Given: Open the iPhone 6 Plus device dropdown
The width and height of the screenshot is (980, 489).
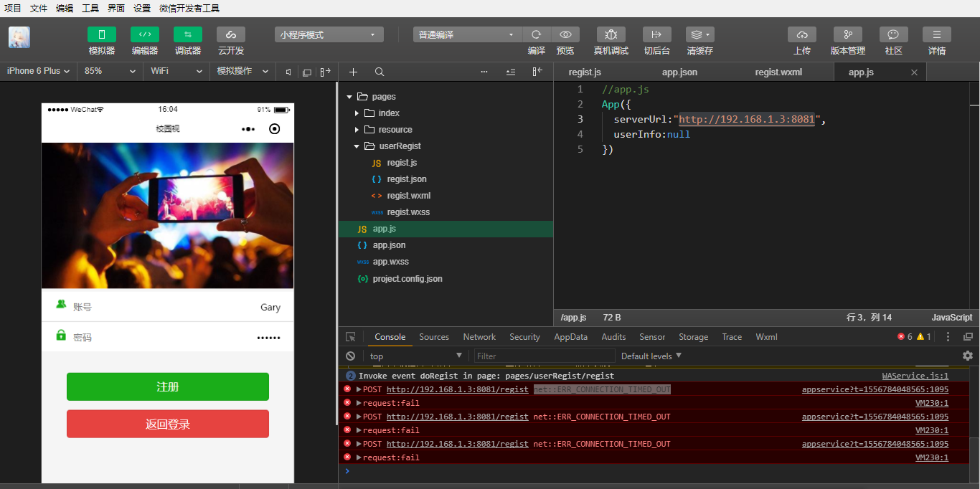Looking at the screenshot, I should (38, 71).
